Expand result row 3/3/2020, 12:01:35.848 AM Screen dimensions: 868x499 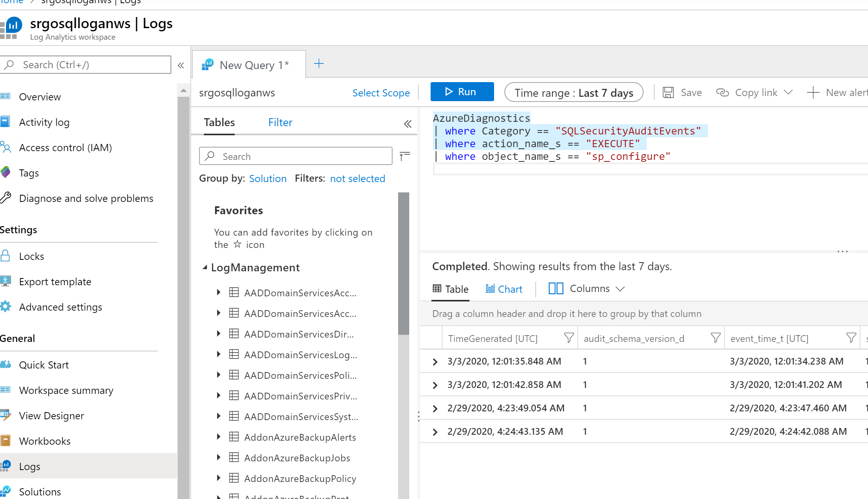(x=435, y=361)
